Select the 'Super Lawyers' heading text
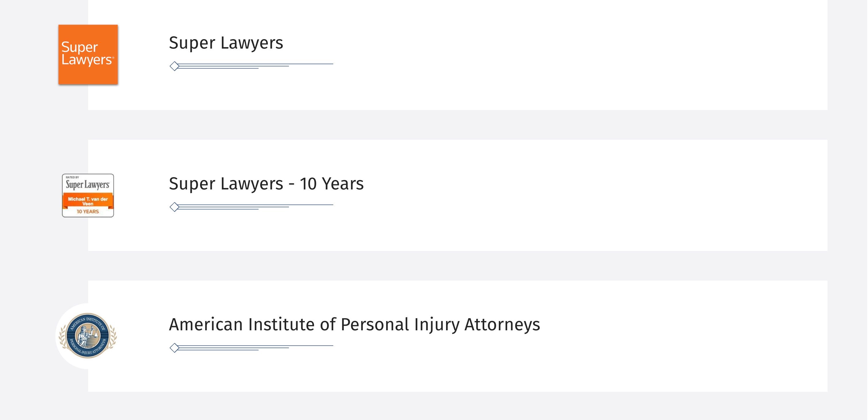 pos(226,43)
